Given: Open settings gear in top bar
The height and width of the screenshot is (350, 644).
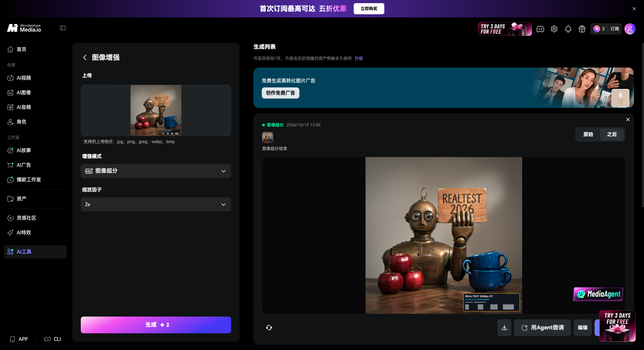Looking at the screenshot, I should pos(554,29).
